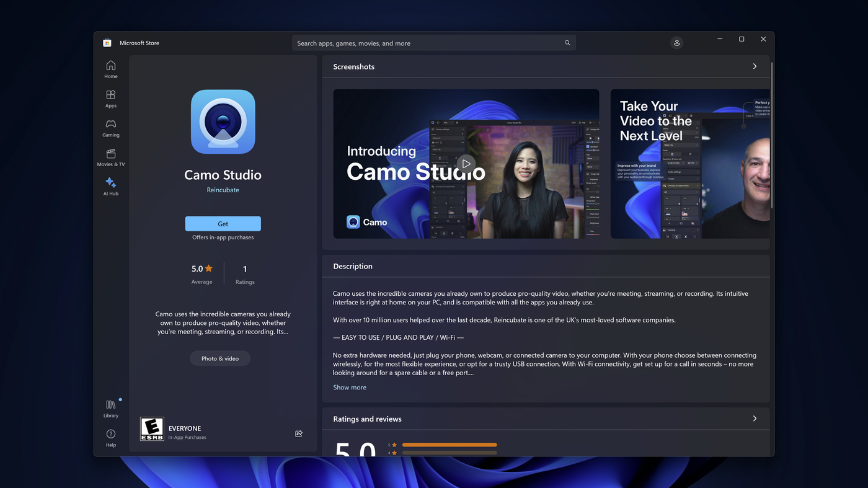Open the Reincubate publisher link
Viewport: 868px width, 488px height.
[223, 190]
